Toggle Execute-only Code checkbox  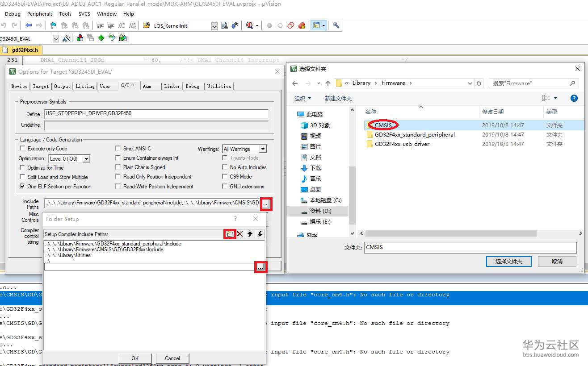pos(23,149)
